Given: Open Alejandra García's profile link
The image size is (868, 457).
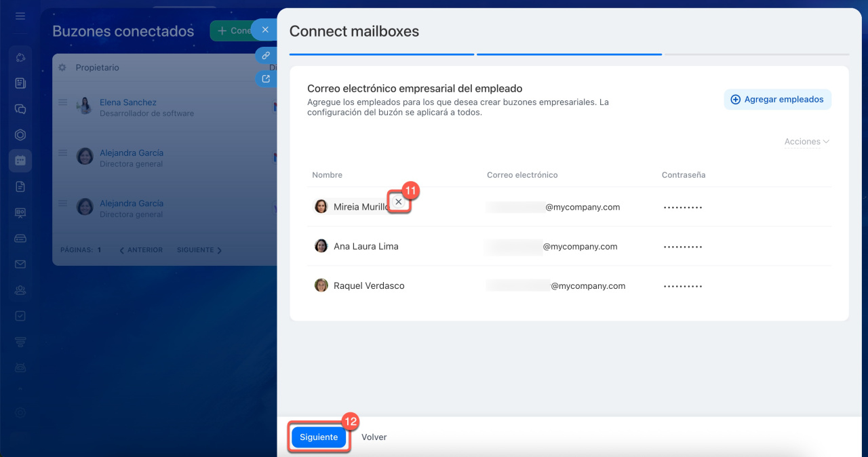Looking at the screenshot, I should [132, 153].
